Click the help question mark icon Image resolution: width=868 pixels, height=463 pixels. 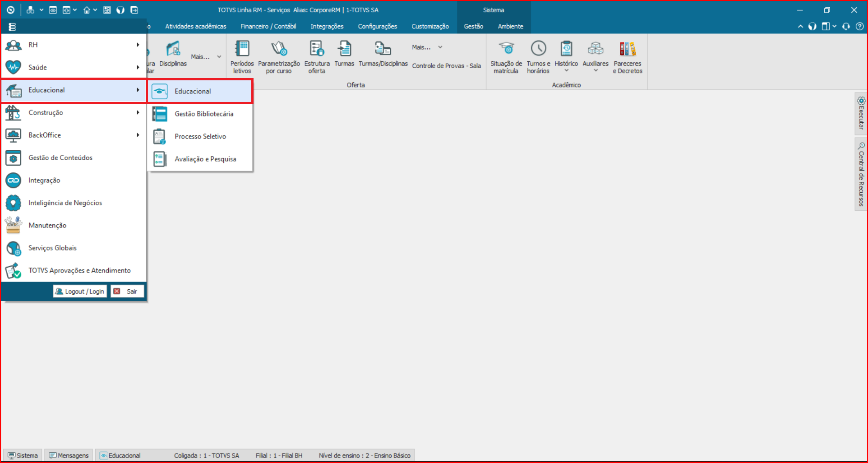[x=860, y=26]
